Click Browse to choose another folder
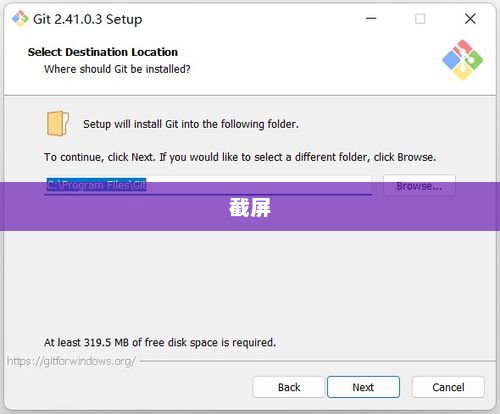The width and height of the screenshot is (500, 414). click(x=419, y=185)
